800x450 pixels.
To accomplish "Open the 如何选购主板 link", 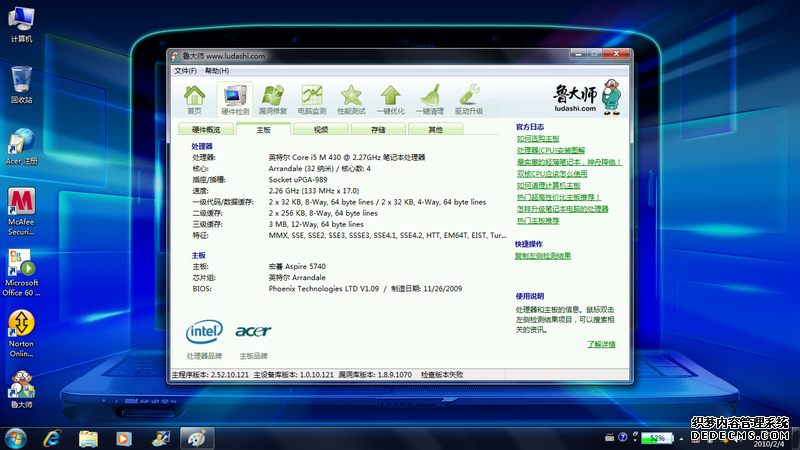I will (x=538, y=139).
